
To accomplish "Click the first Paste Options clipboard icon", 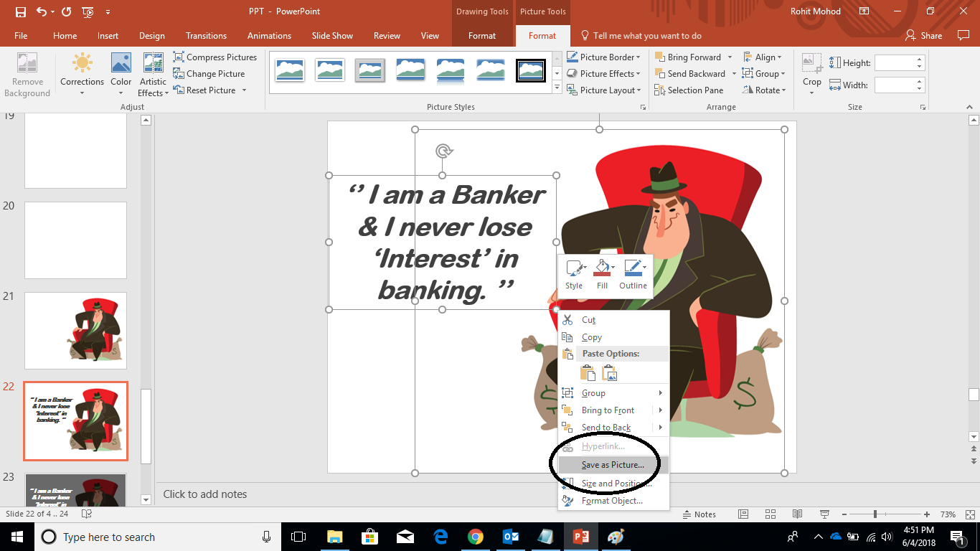I will coord(588,373).
